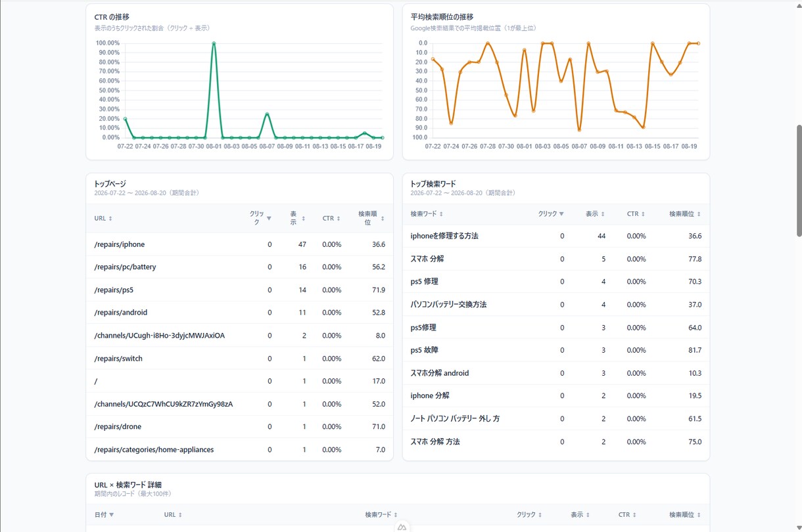Click the /repairs/categories/home-appliances row
This screenshot has width=802, height=532.
pos(240,450)
